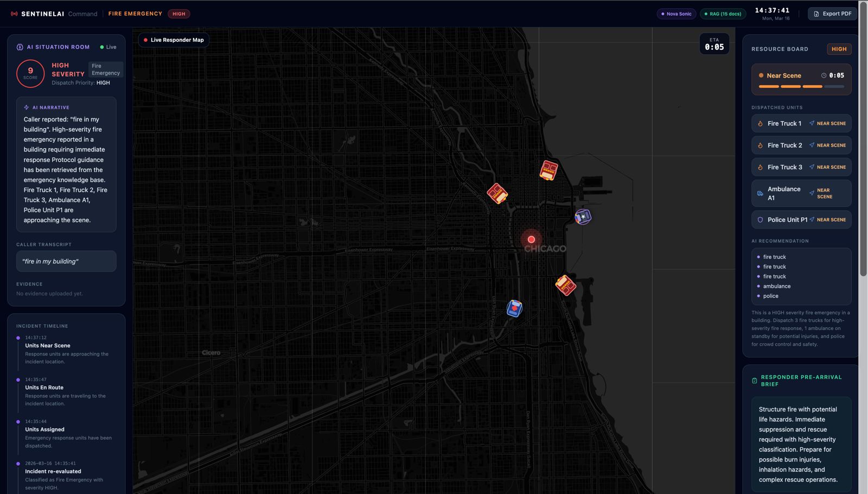Click the 0:05 timer in Near Scene card
The image size is (868, 494).
[x=837, y=75]
